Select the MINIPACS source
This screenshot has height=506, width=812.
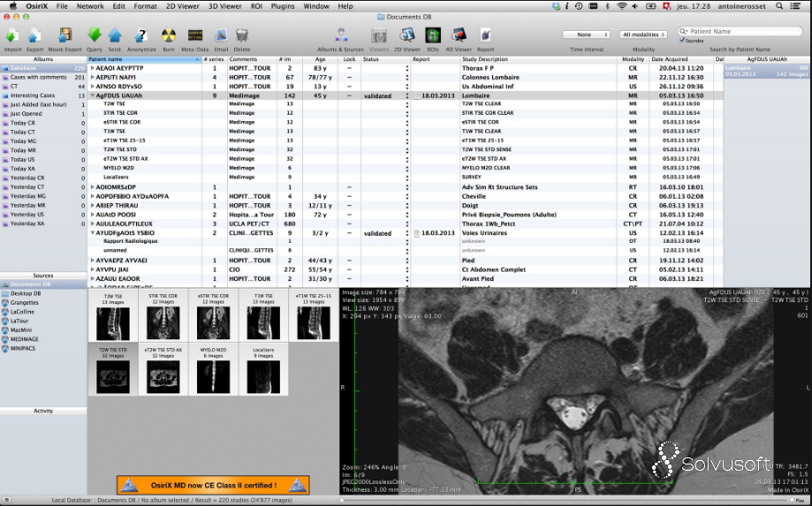[x=43, y=348]
